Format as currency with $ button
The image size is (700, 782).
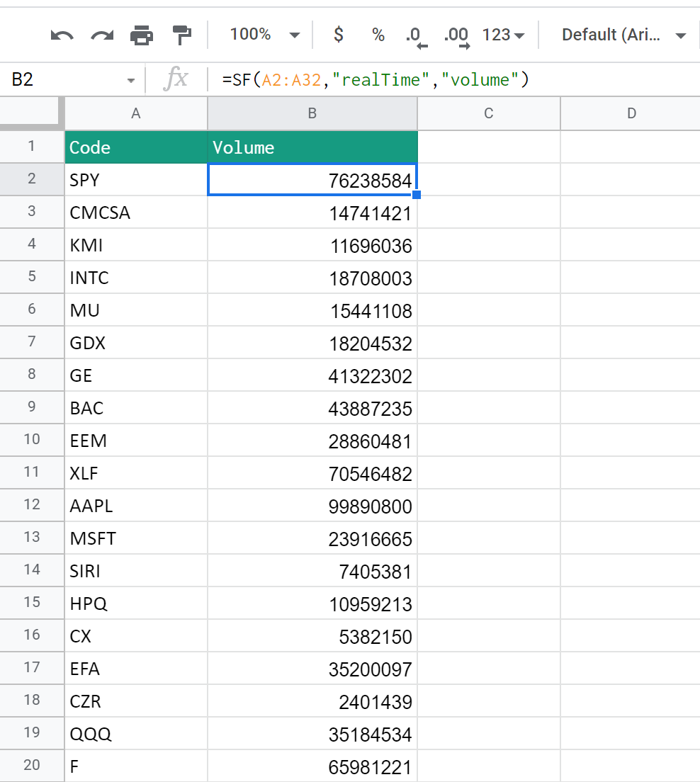pos(338,35)
